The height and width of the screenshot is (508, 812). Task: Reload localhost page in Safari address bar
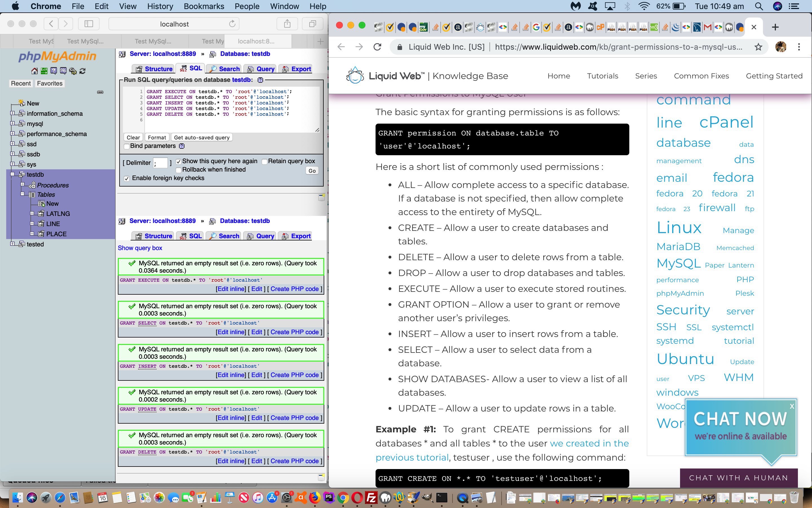[232, 24]
